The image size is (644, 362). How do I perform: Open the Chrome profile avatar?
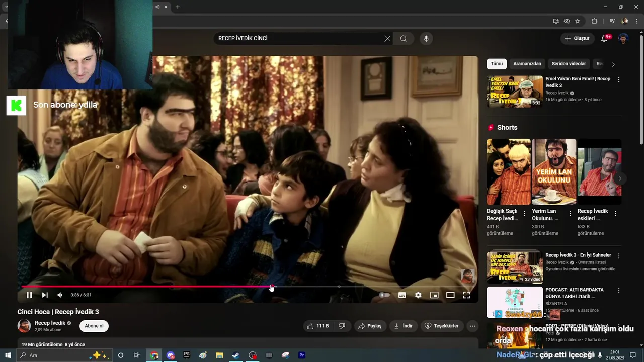(624, 21)
